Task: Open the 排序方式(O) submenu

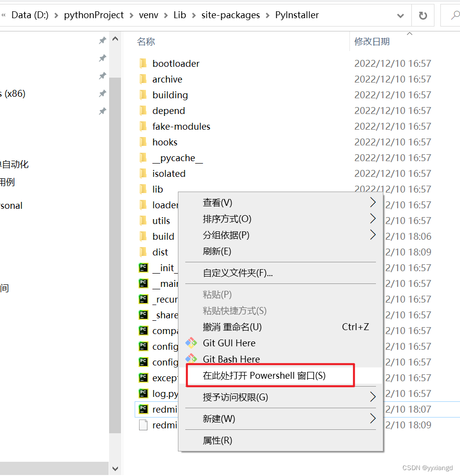Action: tap(281, 219)
